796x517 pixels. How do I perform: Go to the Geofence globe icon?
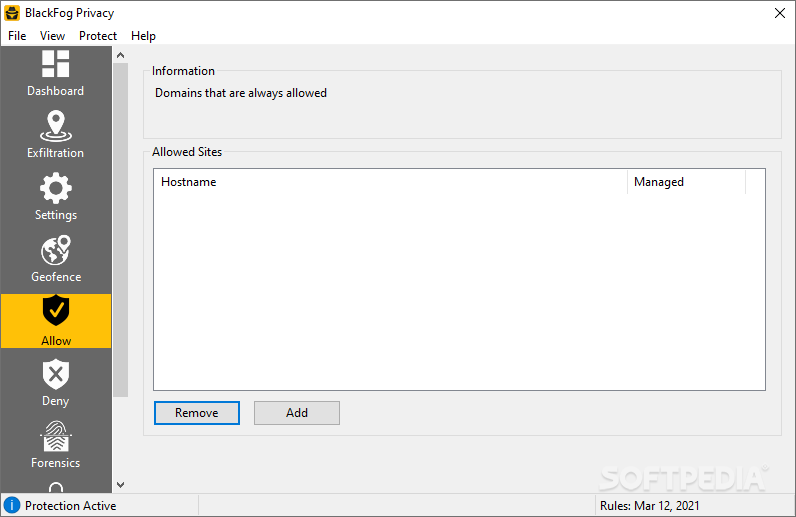coord(56,250)
